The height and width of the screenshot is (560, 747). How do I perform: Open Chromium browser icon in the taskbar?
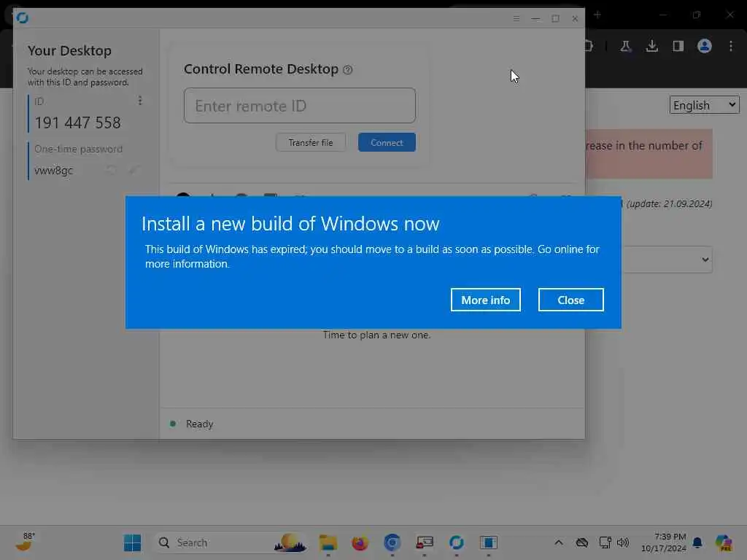click(392, 542)
